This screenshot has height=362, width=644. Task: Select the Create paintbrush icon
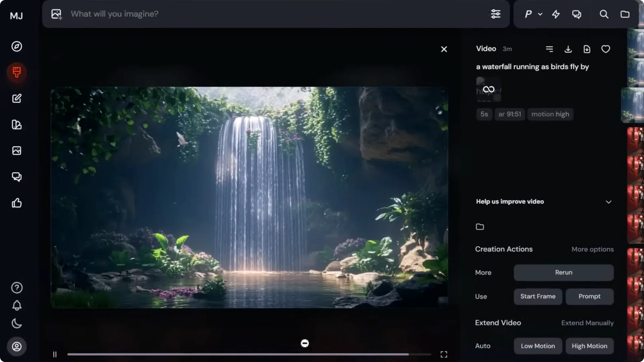[17, 72]
